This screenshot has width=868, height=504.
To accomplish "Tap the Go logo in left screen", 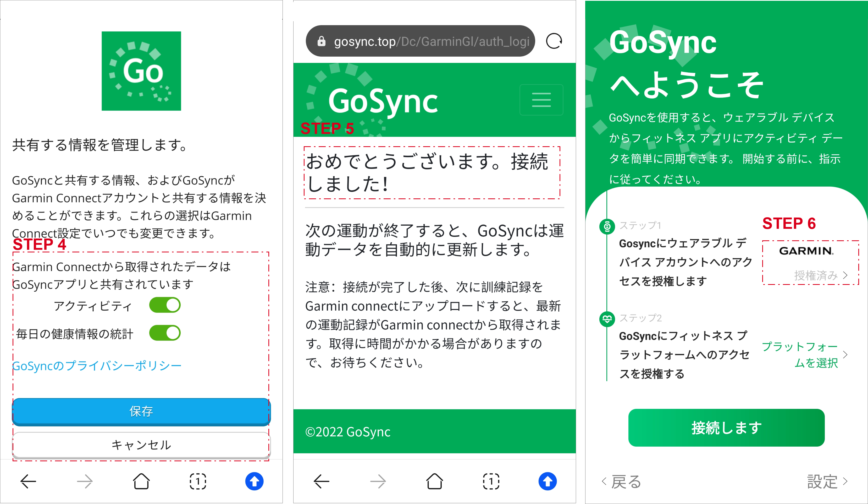I will [141, 71].
